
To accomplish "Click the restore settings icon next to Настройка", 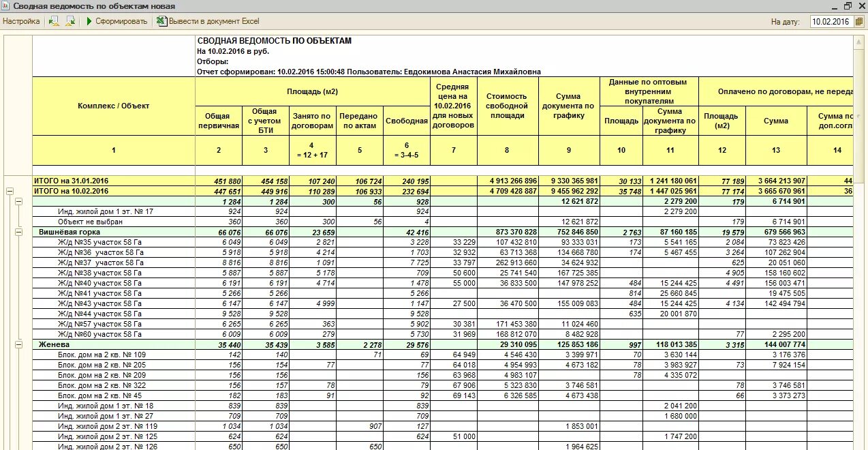I will pos(55,21).
